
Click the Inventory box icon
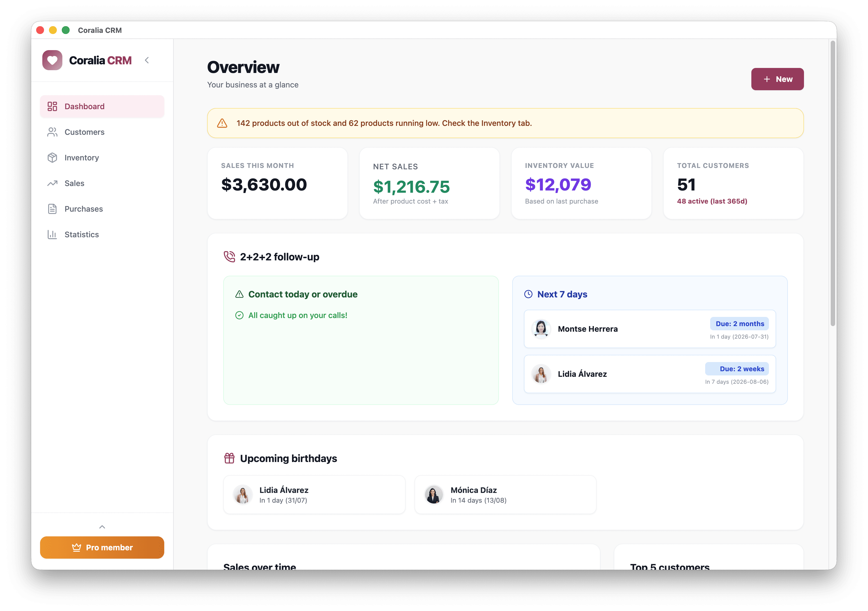click(x=52, y=158)
